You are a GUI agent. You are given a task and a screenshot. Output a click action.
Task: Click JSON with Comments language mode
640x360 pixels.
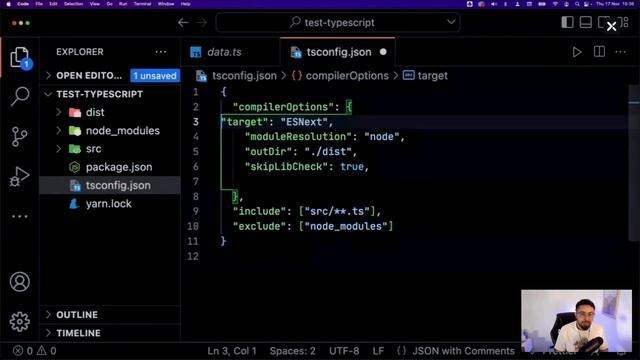(463, 351)
